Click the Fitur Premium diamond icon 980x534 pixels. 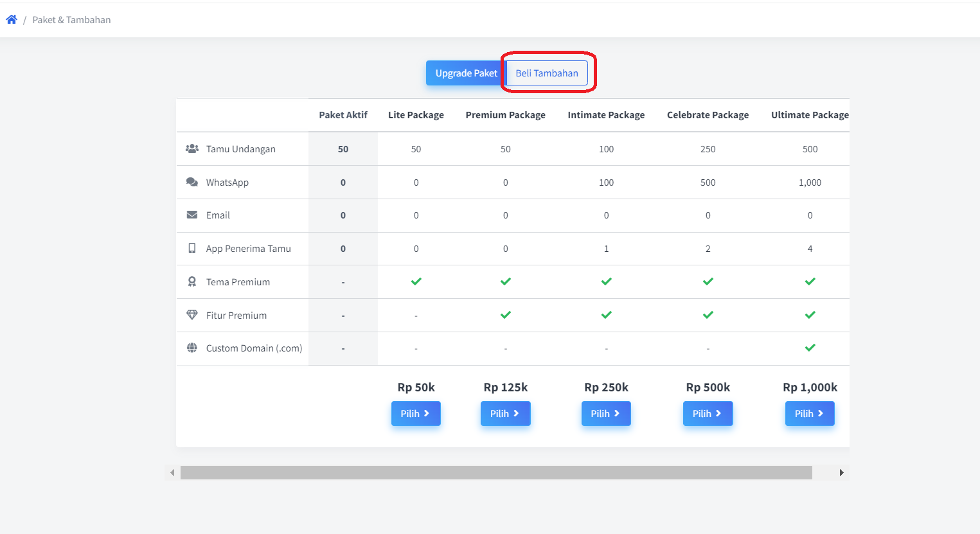(x=192, y=315)
